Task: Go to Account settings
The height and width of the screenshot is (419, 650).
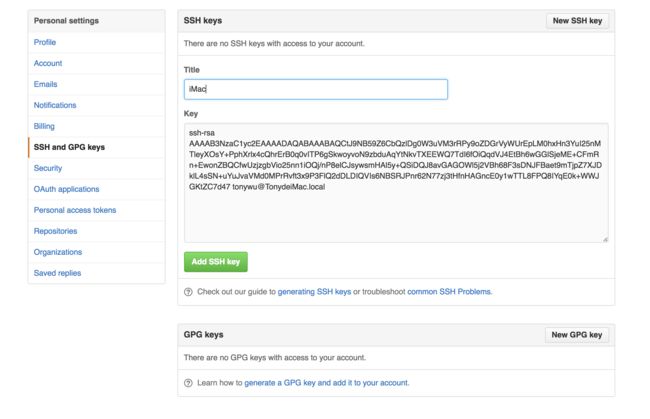Action: pyautogui.click(x=48, y=63)
